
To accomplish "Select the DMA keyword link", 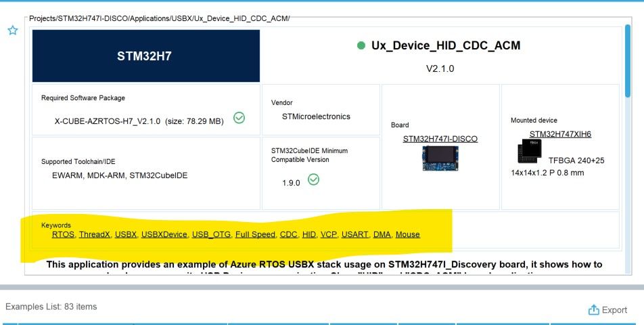I will (382, 234).
